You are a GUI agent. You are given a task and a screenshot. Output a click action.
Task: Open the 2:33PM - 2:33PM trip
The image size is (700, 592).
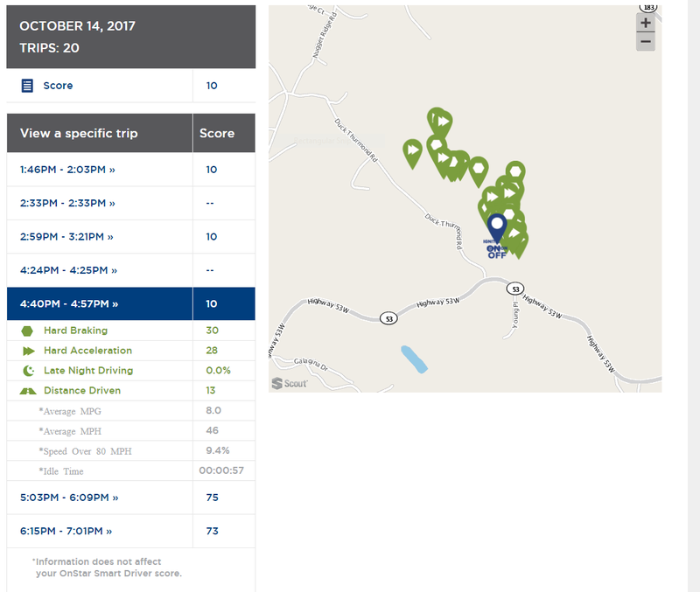point(66,203)
